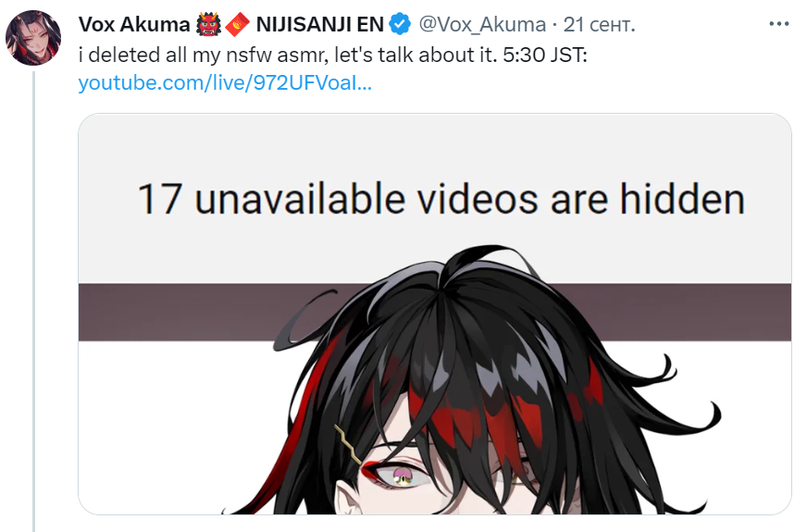
Task: Open Vox Akuma's profile avatar
Action: 33,38
